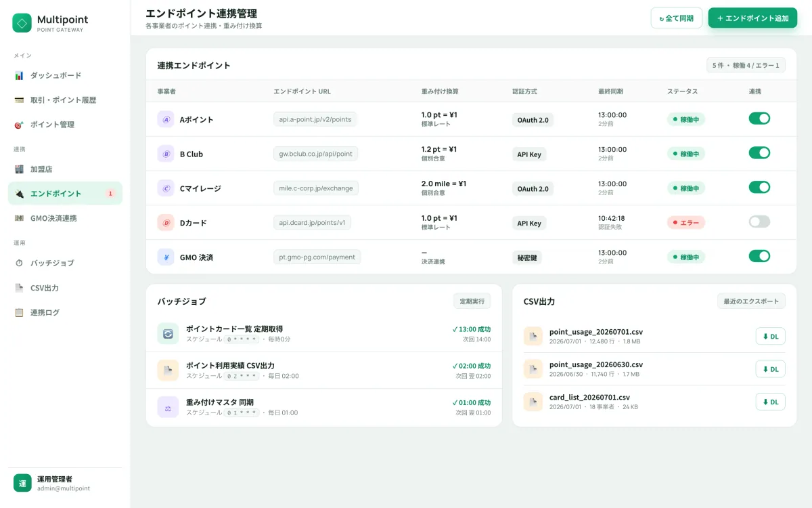Image resolution: width=812 pixels, height=508 pixels.
Task: Open バッチジョブ sidebar item
Action: coord(65,263)
